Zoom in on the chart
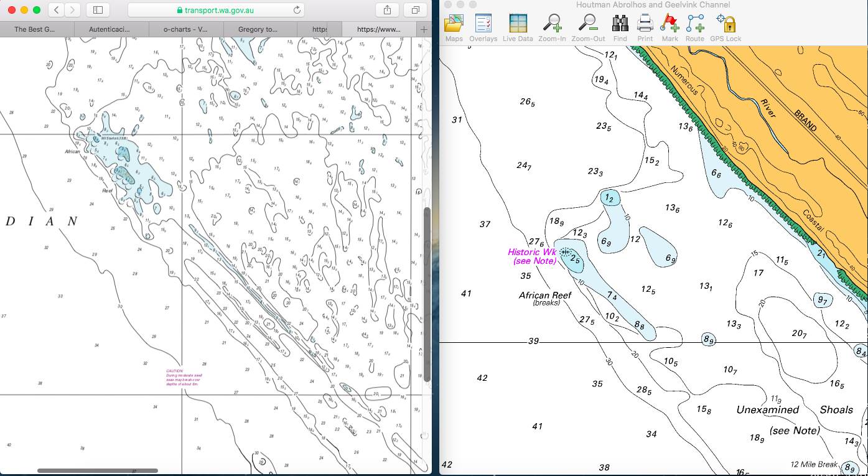Viewport: 868px width, 476px height. (552, 24)
